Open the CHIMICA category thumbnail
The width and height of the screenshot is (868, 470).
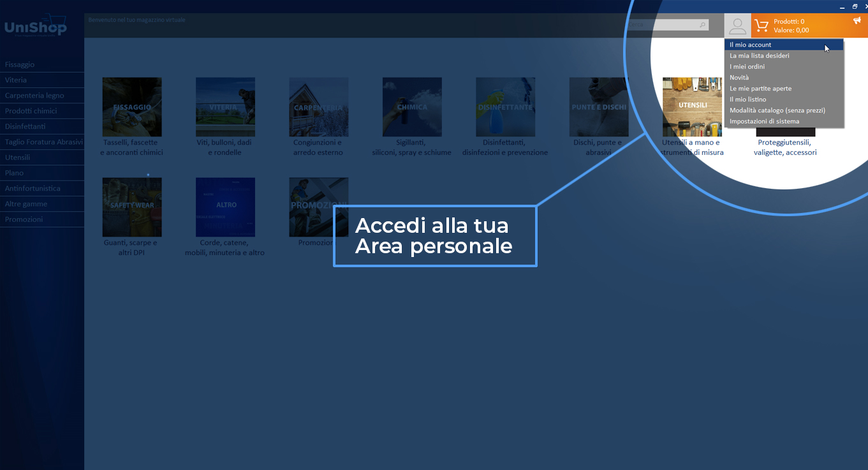tap(412, 107)
